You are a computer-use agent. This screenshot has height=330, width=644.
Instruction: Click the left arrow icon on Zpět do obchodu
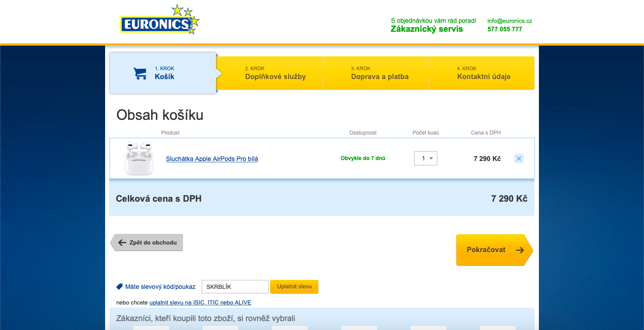tap(122, 242)
